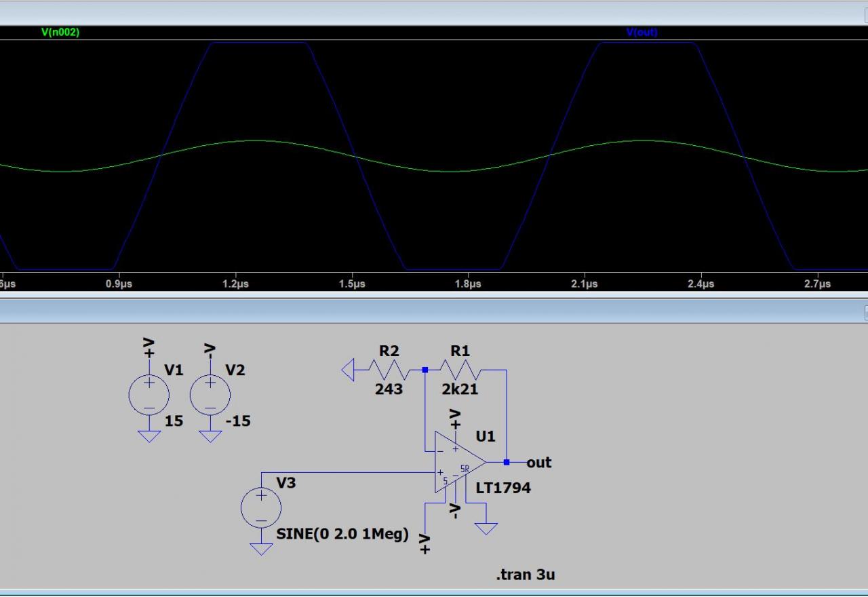Select the V1 voltage source symbol
Screen dimensions: 868x597
pyautogui.click(x=149, y=395)
